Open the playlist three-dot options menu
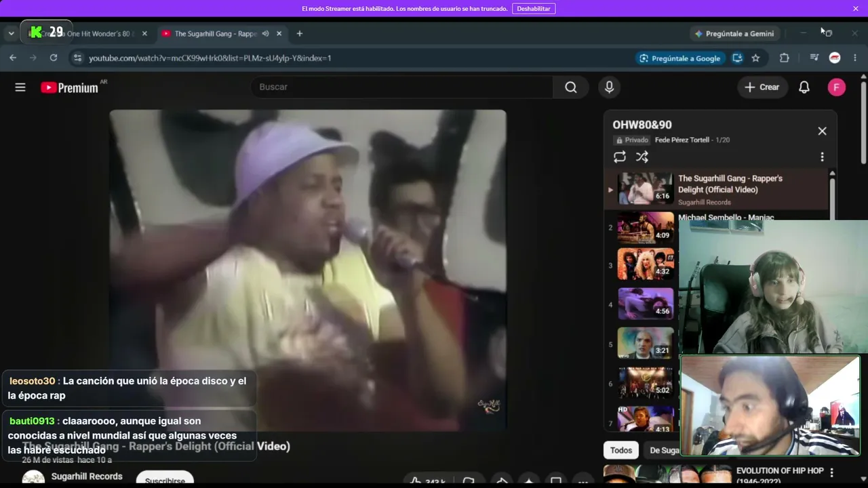The width and height of the screenshot is (868, 488). pyautogui.click(x=822, y=157)
